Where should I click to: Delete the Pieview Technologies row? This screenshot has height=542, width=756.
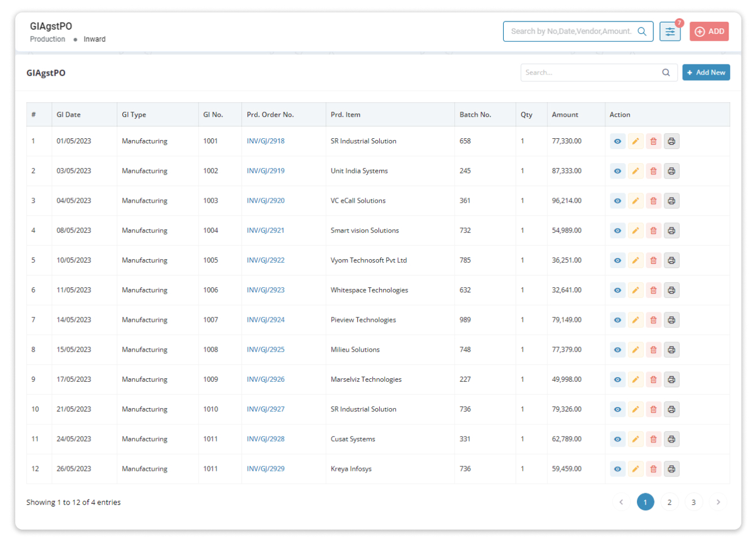click(x=653, y=320)
